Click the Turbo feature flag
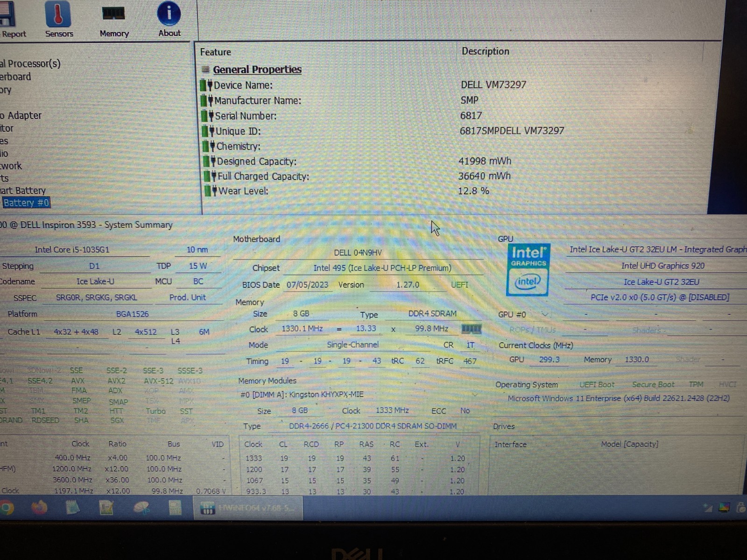 tap(155, 412)
